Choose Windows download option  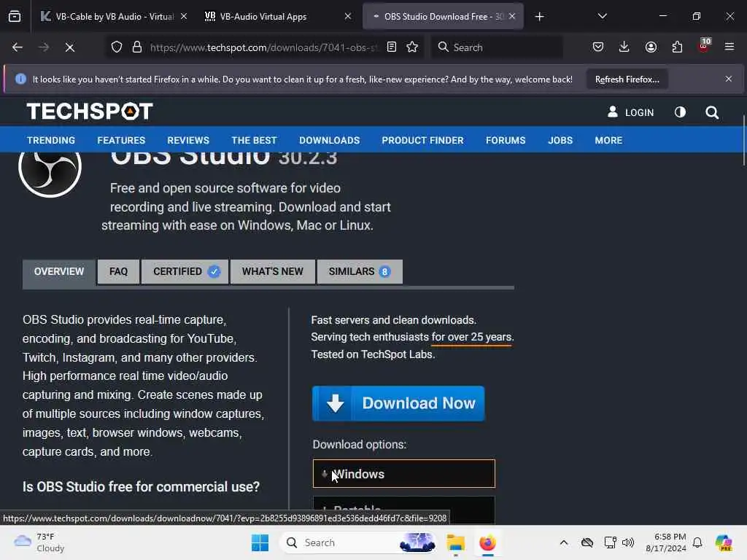coord(404,474)
